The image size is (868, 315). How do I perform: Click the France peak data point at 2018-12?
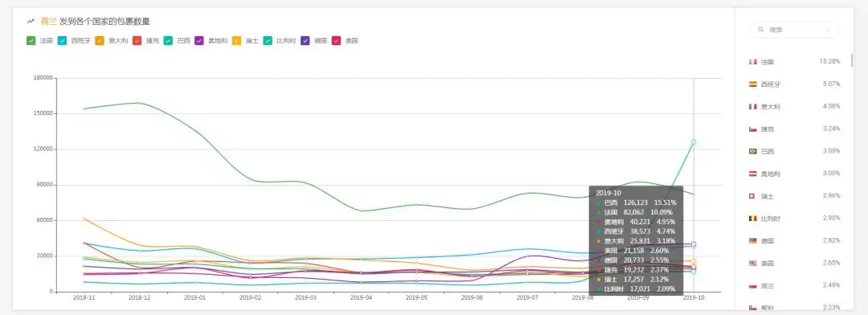pyautogui.click(x=140, y=103)
